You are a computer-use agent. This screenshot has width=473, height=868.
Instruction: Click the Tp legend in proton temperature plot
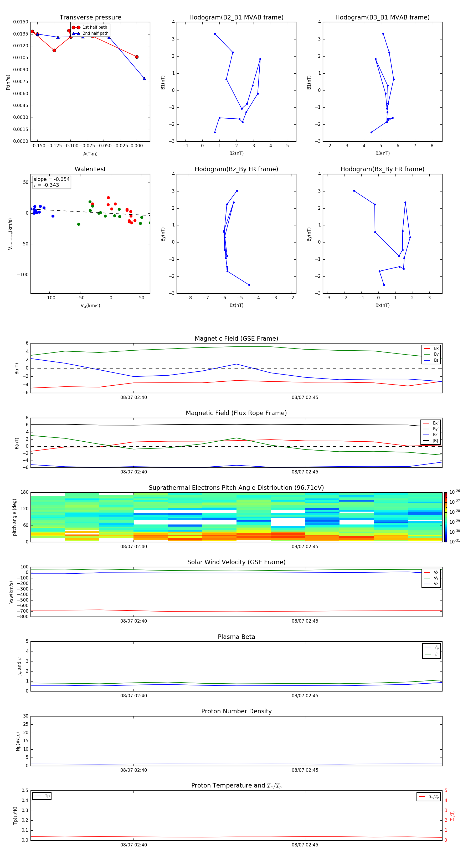point(42,796)
